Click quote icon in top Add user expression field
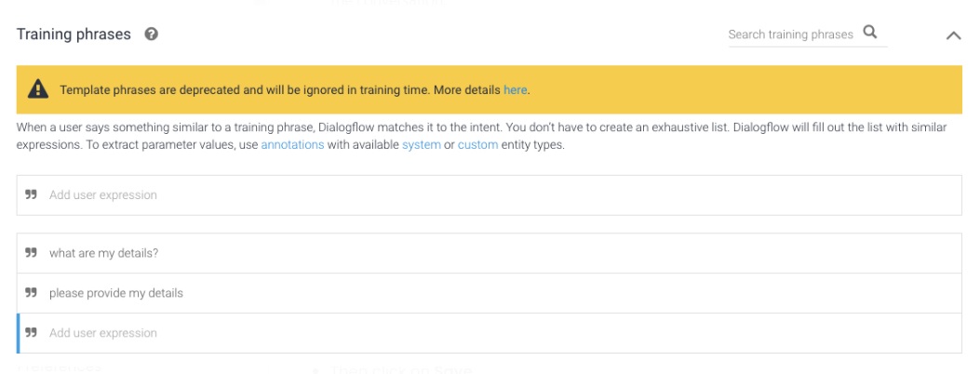 [32, 195]
